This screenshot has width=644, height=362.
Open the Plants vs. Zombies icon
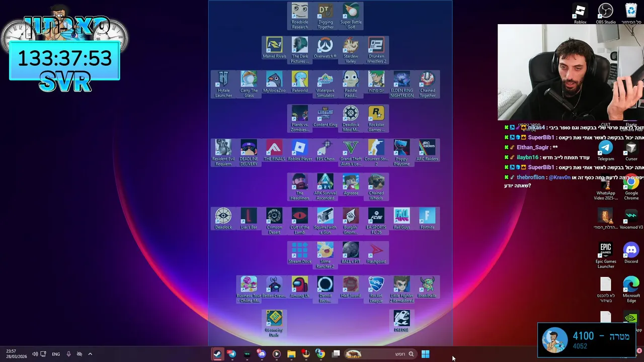[x=300, y=119]
